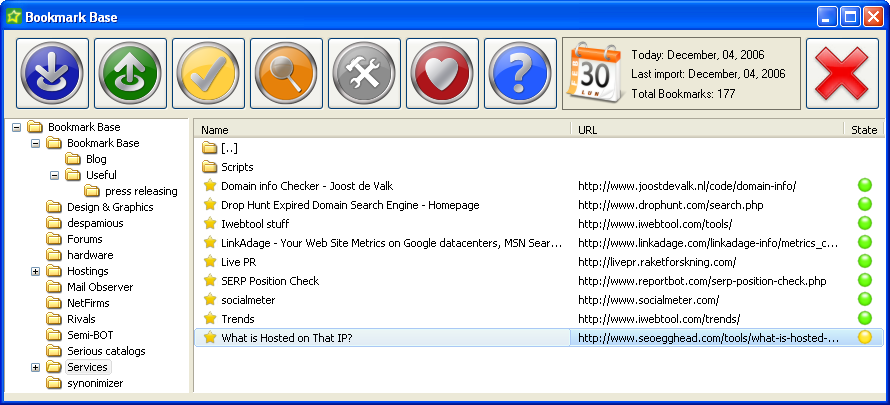Maximize the Bookmark Base window
The width and height of the screenshot is (890, 405).
coord(850,17)
